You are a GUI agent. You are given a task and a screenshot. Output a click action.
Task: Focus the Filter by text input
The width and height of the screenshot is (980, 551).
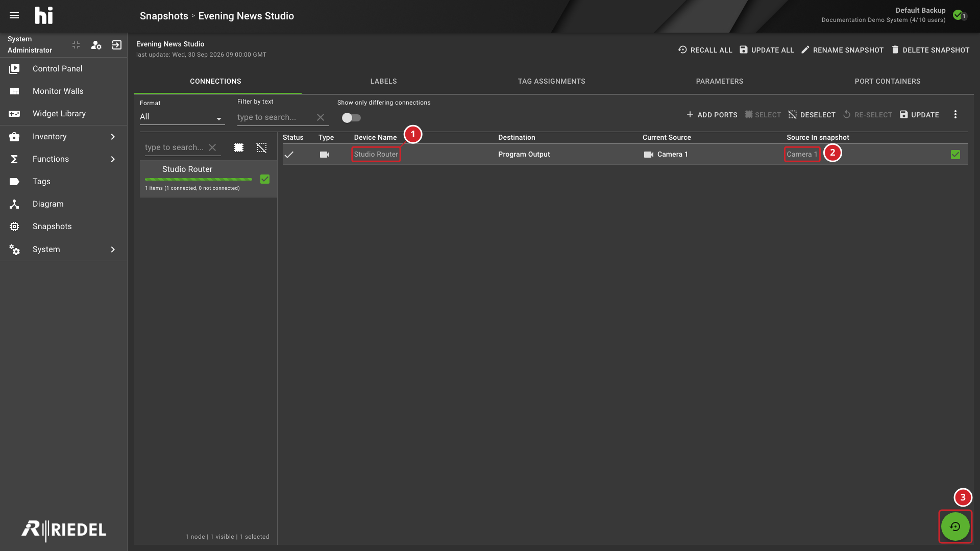click(275, 117)
